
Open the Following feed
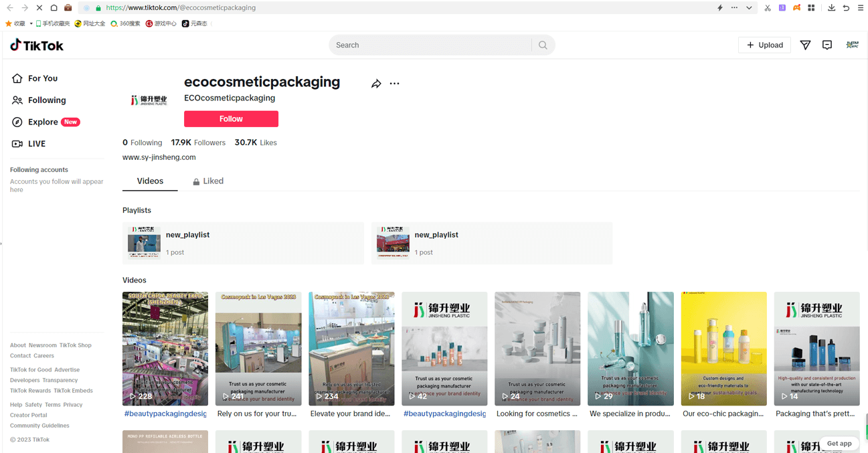coord(39,100)
